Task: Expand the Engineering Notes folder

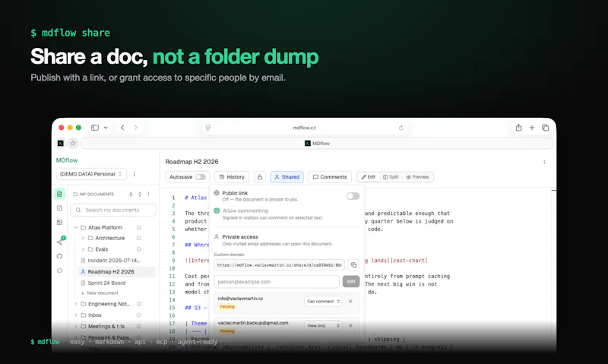Action: [76, 304]
